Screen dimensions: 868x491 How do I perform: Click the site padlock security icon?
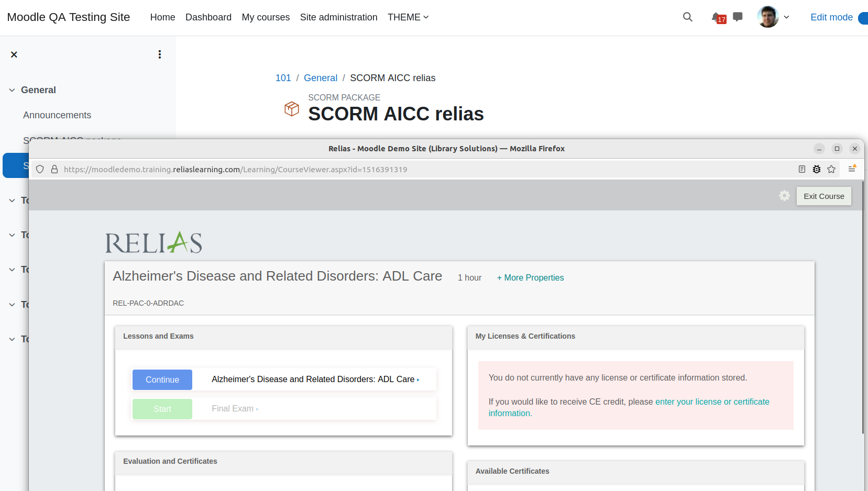[54, 169]
